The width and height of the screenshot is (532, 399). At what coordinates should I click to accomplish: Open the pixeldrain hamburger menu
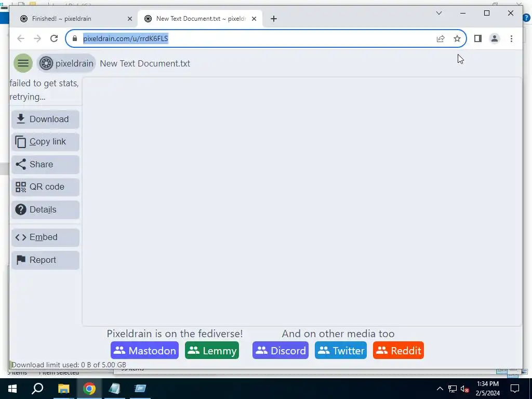(x=23, y=63)
